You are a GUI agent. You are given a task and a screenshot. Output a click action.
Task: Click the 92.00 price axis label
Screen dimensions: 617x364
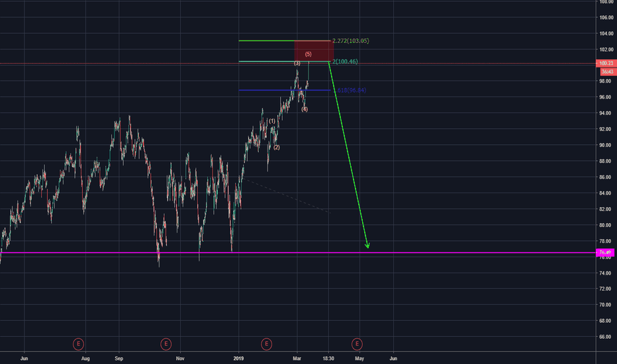(x=606, y=129)
